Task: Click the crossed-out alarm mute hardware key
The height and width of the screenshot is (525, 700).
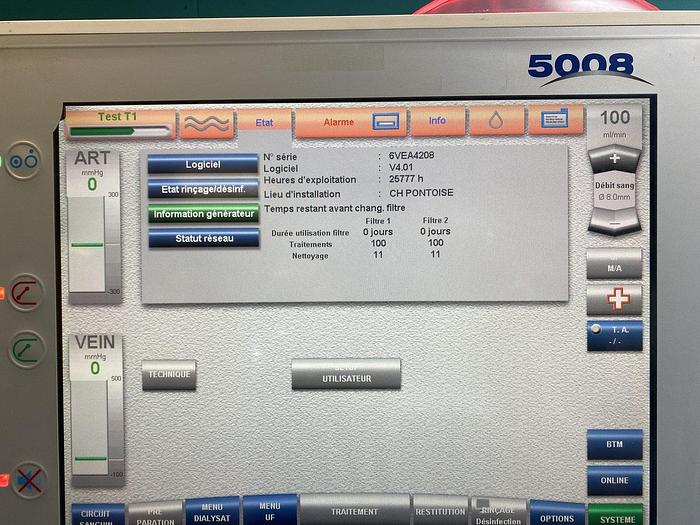Action: tap(29, 480)
